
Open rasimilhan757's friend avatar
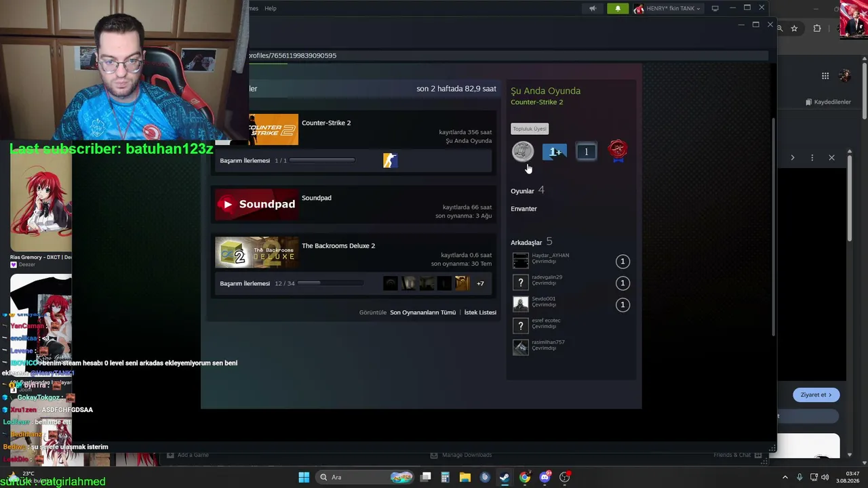(x=520, y=347)
